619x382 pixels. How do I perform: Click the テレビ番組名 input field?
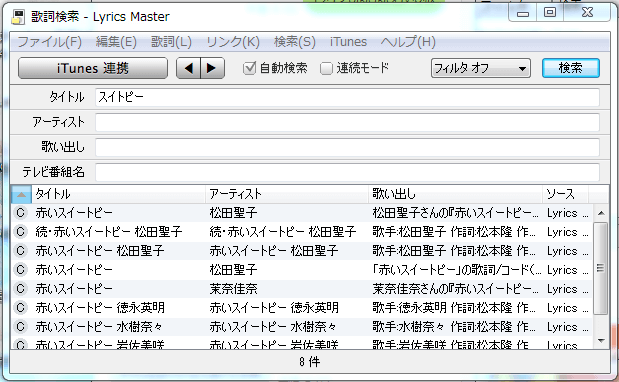[347, 172]
